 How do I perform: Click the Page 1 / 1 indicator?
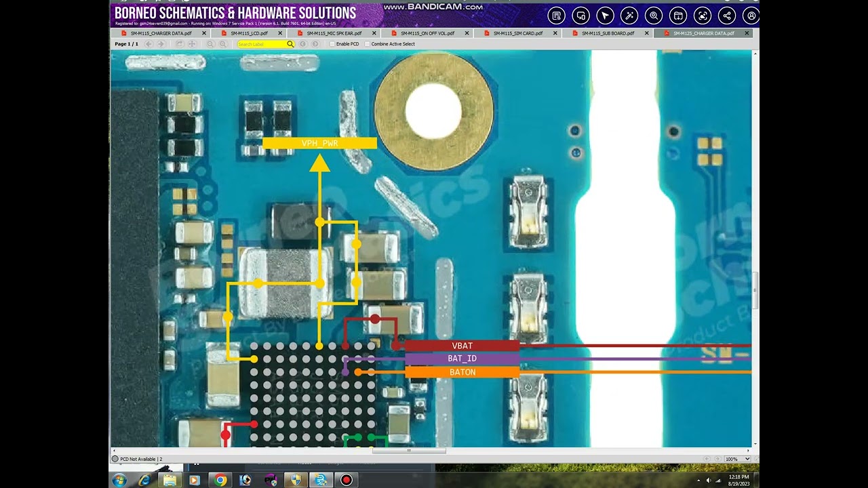pos(126,44)
